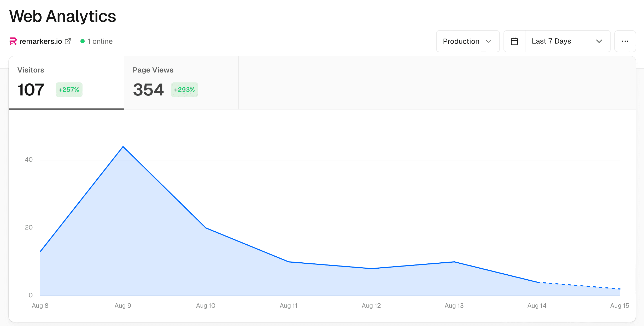Click the Aug 13 data point on chart

click(x=454, y=262)
